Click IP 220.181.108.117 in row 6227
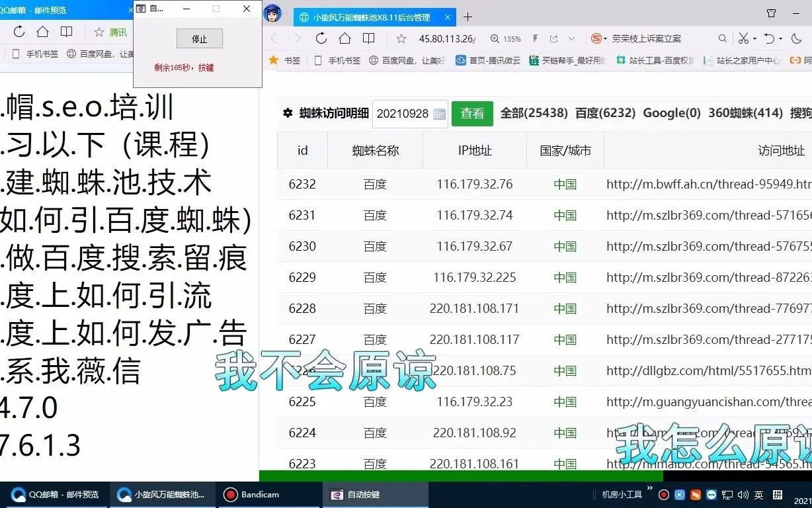812x508 pixels. click(x=474, y=339)
